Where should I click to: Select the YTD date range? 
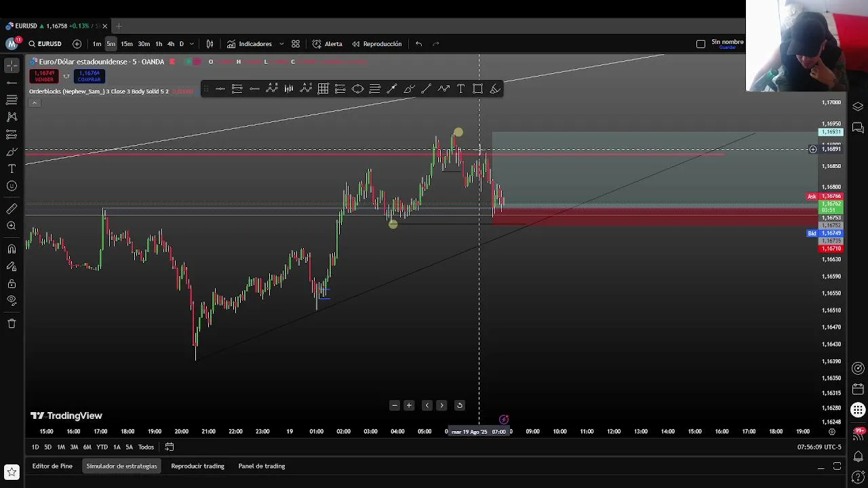click(x=102, y=447)
